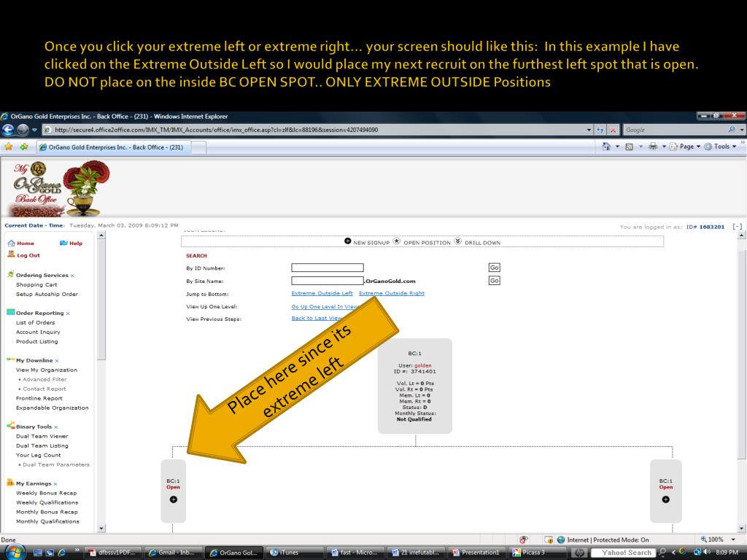This screenshot has width=747, height=560.
Task: Open the Page menu
Action: tap(685, 147)
